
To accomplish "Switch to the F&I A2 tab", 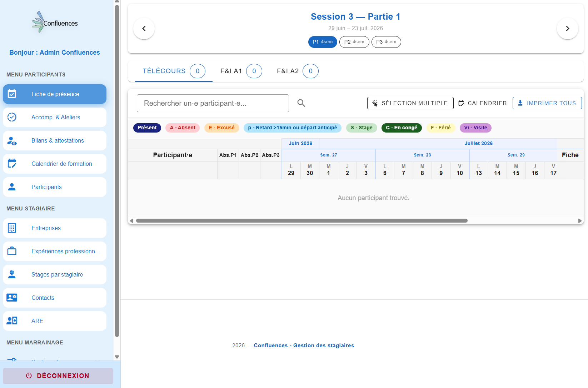I will pos(298,71).
